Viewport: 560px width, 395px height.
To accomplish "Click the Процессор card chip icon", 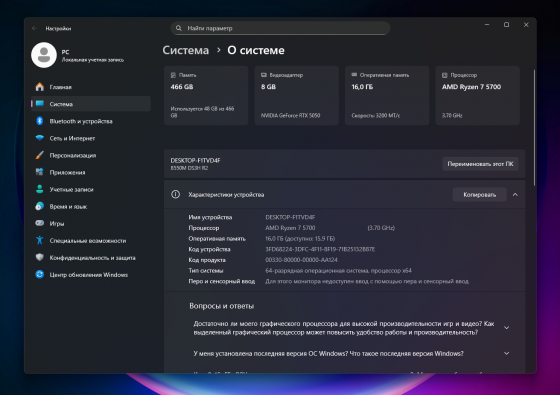I will (445, 75).
